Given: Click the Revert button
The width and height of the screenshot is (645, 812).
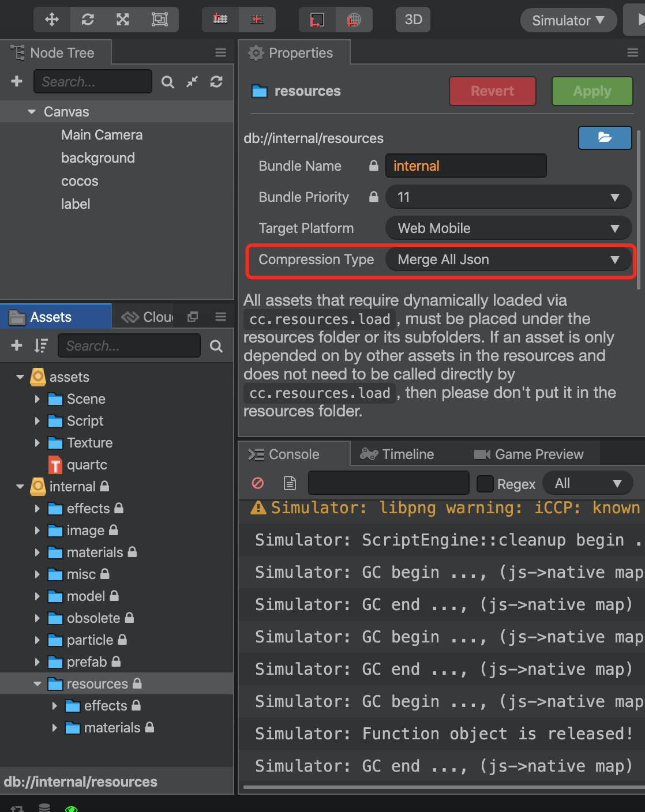Looking at the screenshot, I should (x=492, y=91).
